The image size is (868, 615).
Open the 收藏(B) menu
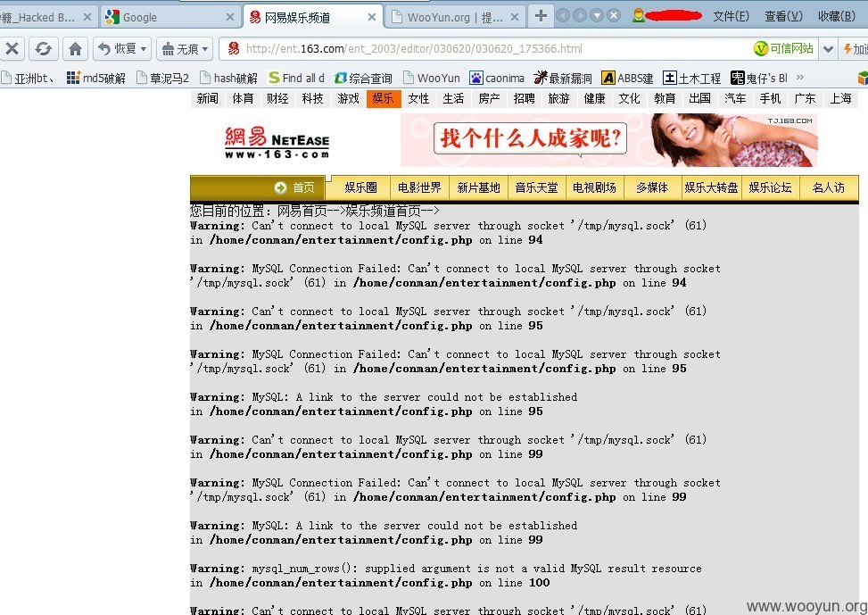point(837,16)
